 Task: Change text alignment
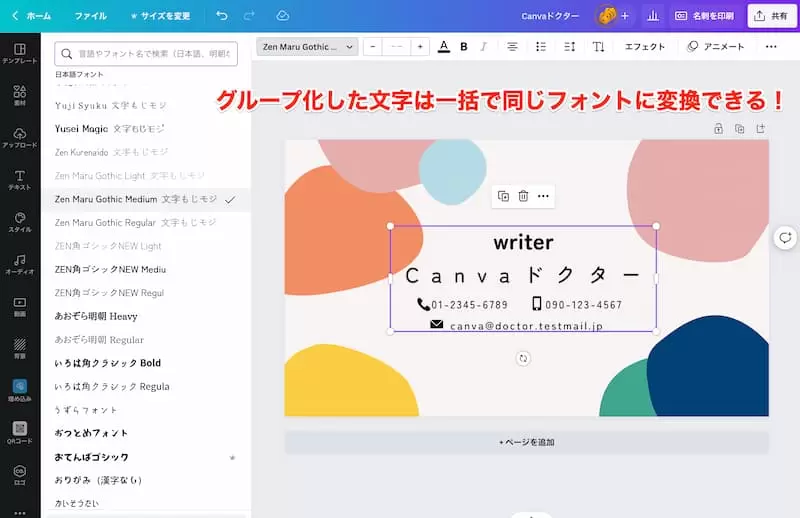(x=512, y=47)
